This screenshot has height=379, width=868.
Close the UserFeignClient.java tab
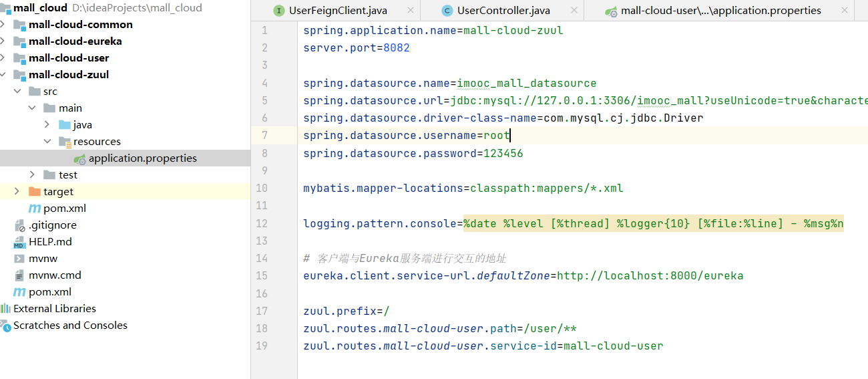411,11
